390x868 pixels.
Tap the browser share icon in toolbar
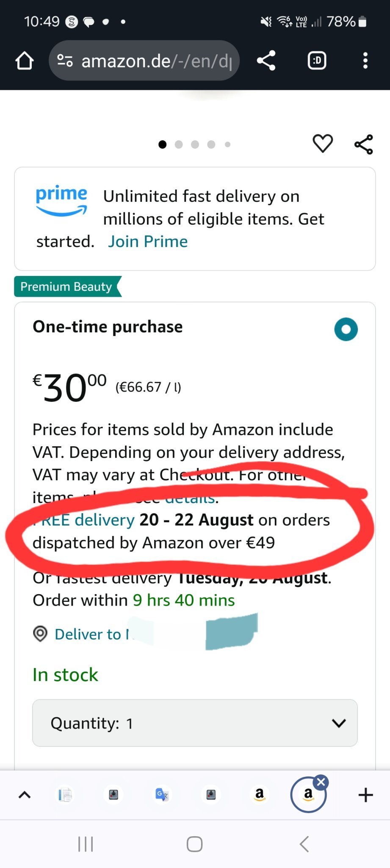tap(266, 61)
